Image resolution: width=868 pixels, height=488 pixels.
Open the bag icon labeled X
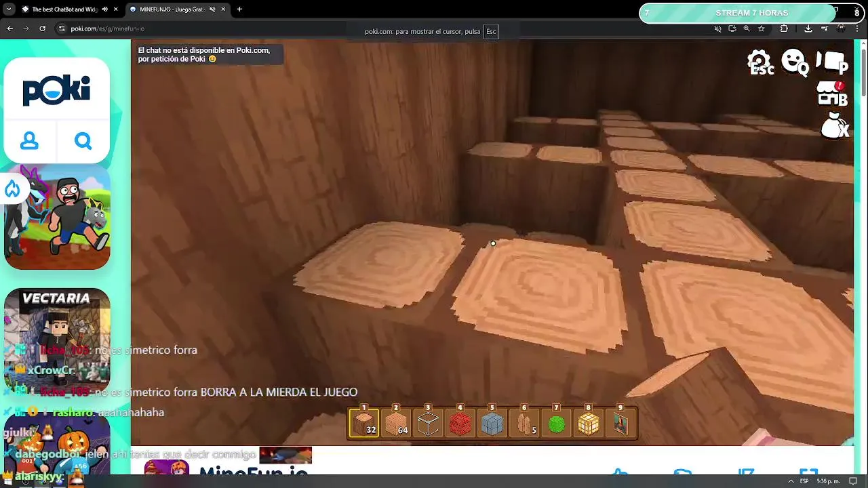pos(835,125)
